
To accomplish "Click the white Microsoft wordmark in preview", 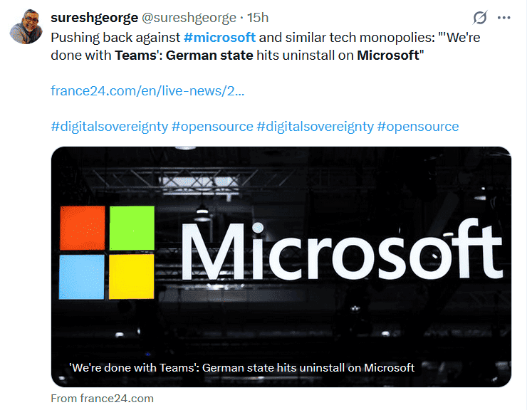I will (x=341, y=250).
